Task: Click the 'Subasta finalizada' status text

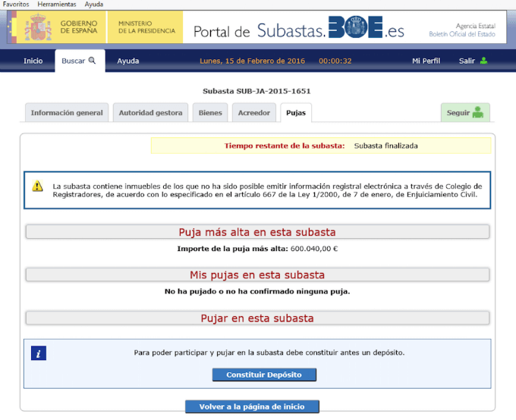Action: tap(385, 146)
